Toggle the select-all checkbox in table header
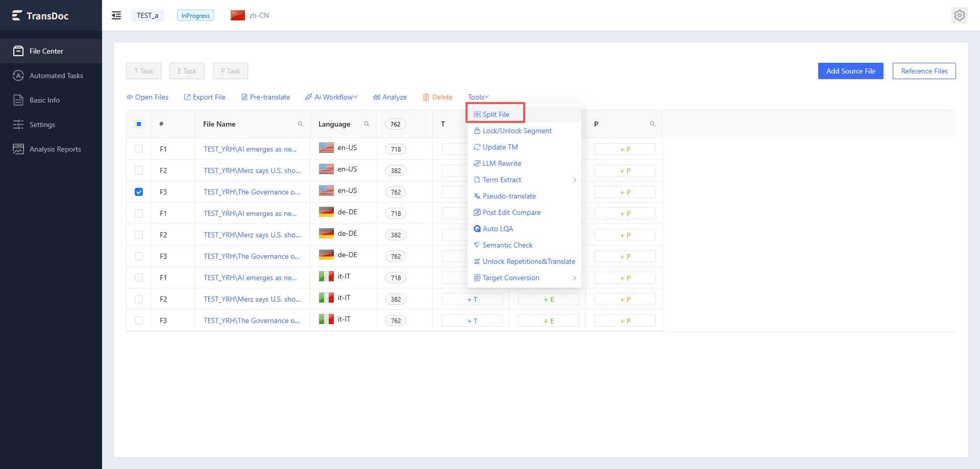 (x=139, y=124)
